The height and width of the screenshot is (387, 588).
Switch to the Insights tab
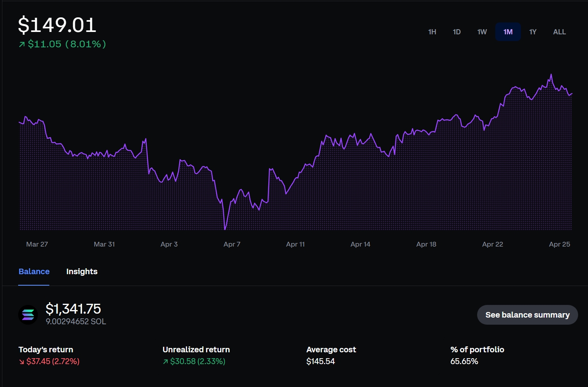point(82,271)
